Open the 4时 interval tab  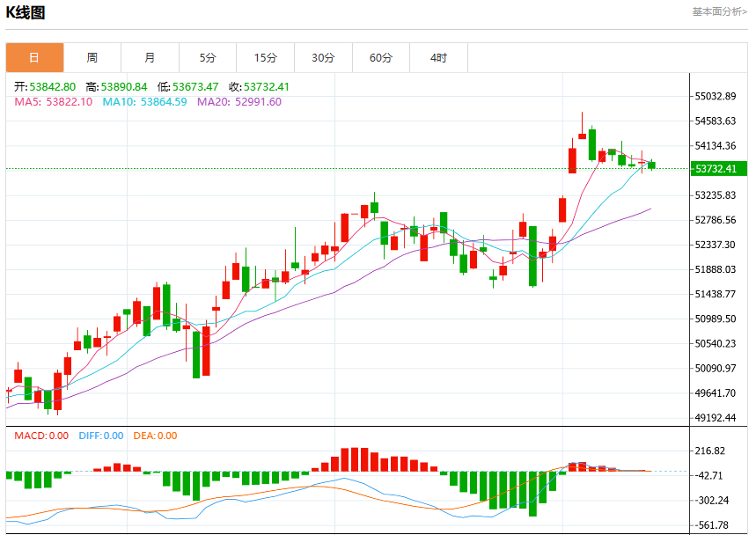pyautogui.click(x=439, y=58)
